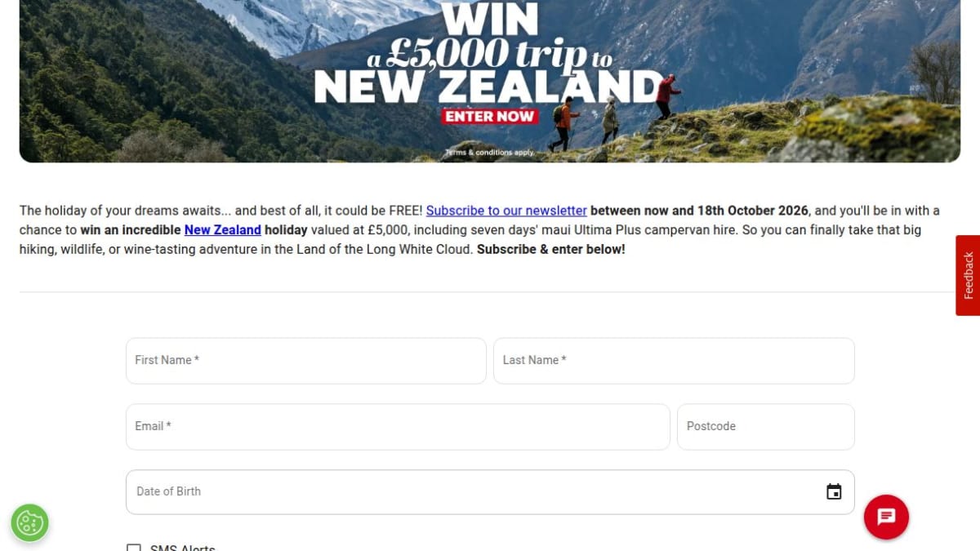The image size is (980, 551).
Task: Open the red Feedback side tab
Action: coord(968,275)
